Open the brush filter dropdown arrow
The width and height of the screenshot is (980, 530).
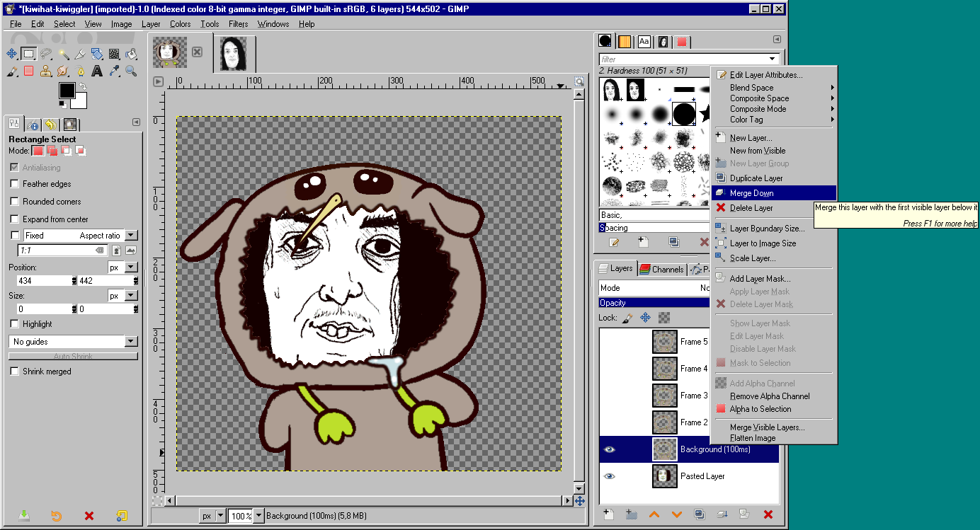773,59
